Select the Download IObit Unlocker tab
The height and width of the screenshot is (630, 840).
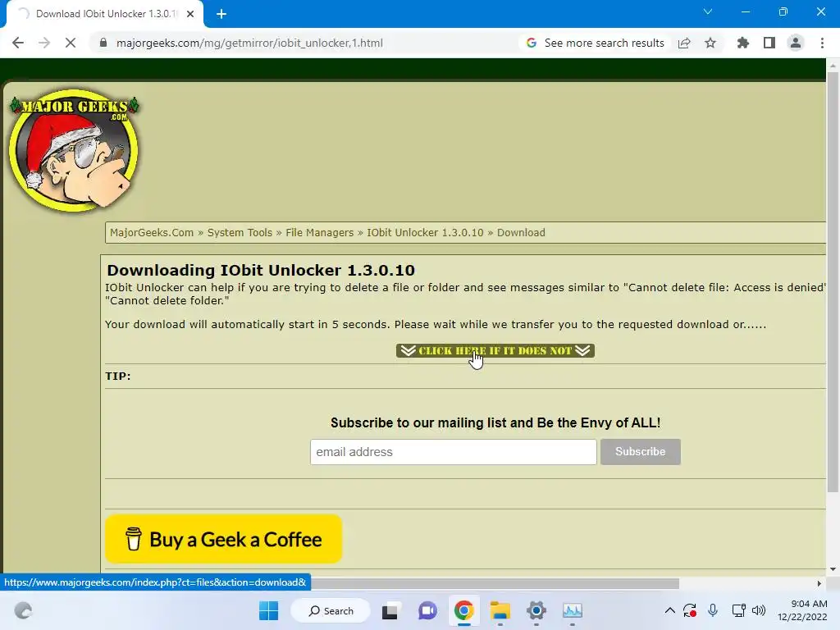[106, 14]
